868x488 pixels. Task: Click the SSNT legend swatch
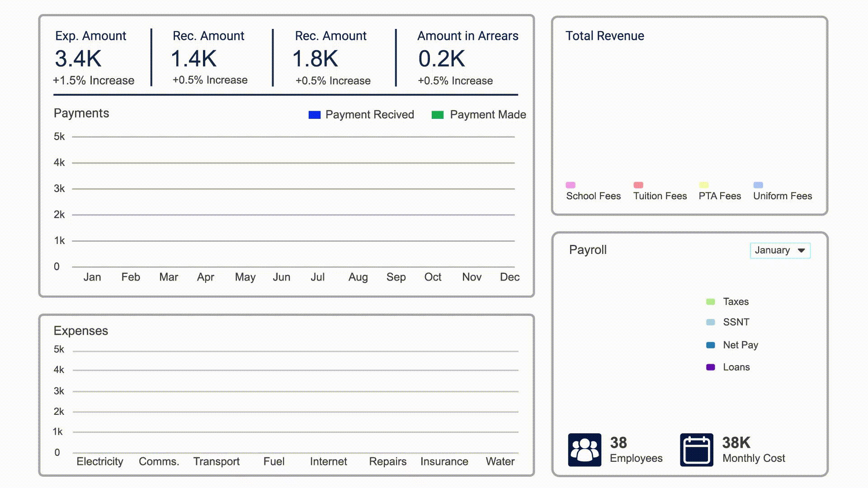[711, 322]
